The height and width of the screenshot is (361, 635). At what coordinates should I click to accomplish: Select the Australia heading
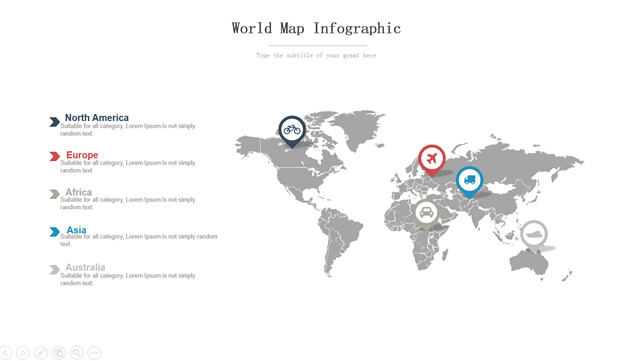85,267
